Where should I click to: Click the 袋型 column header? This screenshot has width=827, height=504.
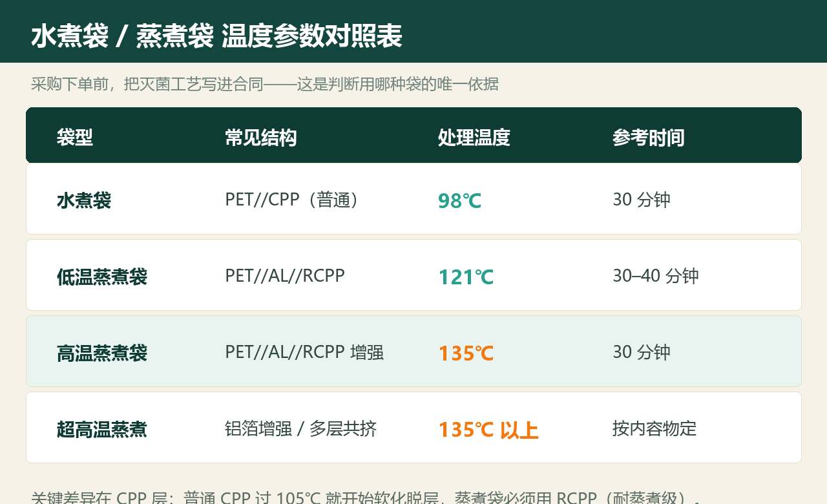[75, 137]
